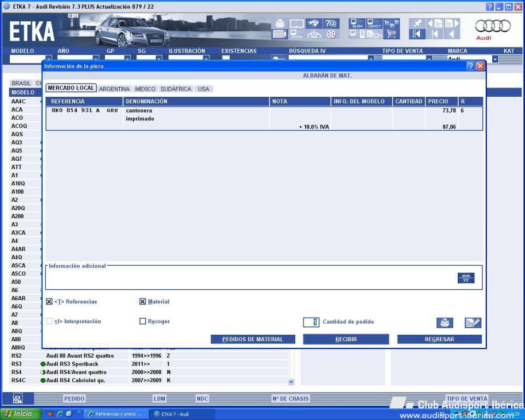
Task: Select the Audi RS3 Sportback row
Action: (149, 364)
